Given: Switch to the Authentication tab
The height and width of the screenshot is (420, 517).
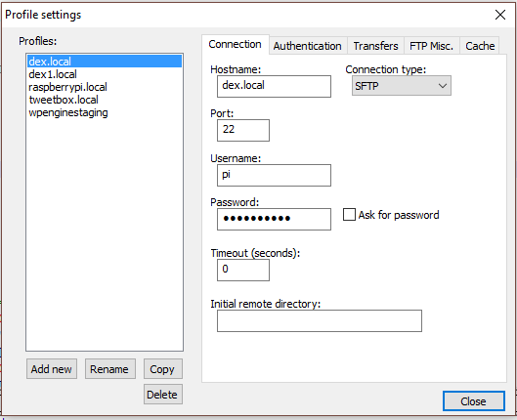Looking at the screenshot, I should tap(307, 46).
